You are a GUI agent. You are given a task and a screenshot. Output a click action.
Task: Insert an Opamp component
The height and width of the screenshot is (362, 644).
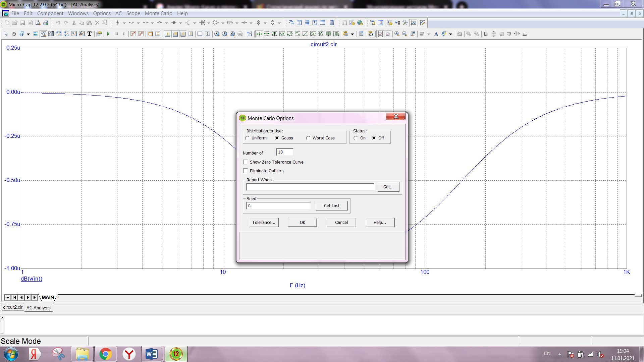point(216,23)
